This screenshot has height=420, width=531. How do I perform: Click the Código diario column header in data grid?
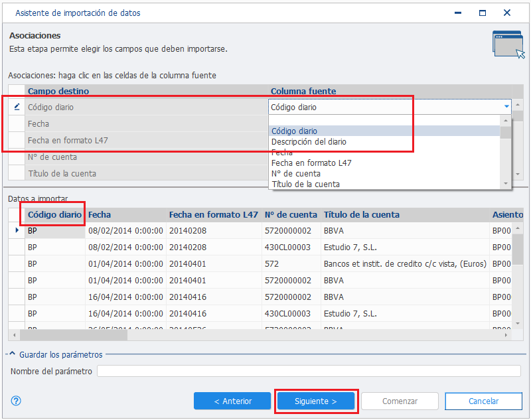tap(55, 214)
